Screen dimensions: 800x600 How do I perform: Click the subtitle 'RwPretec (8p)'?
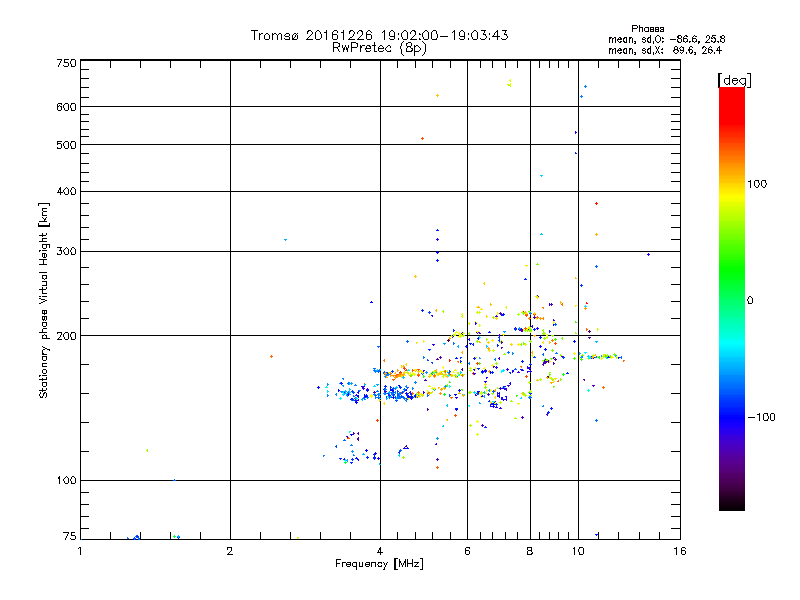coord(380,48)
